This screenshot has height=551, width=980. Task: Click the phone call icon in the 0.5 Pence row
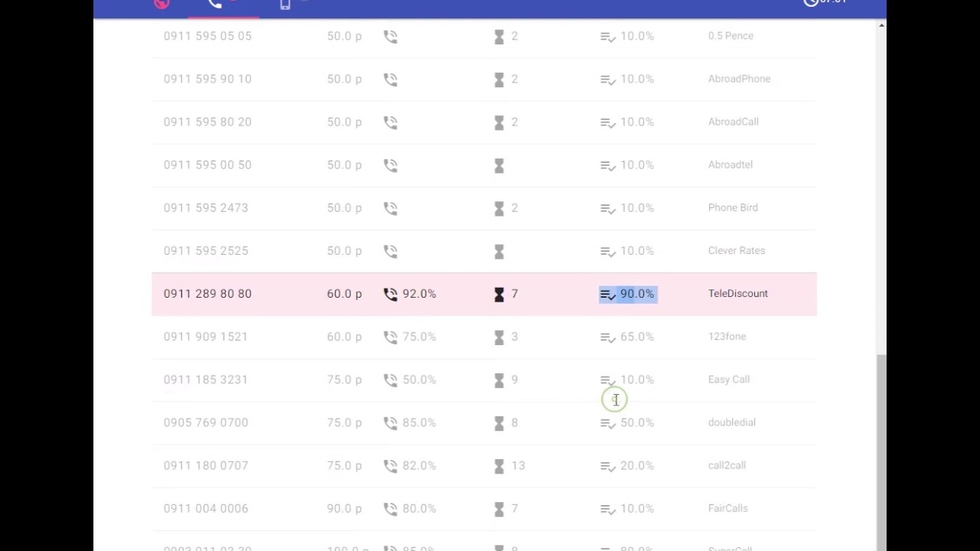[390, 36]
